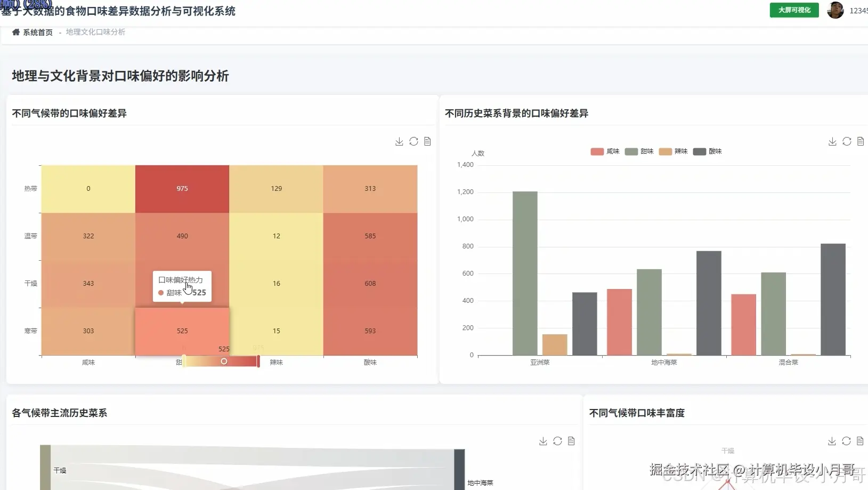Screen dimensions: 868x490
Task: Click the heatmap range slider's left handle
Action: (x=184, y=361)
